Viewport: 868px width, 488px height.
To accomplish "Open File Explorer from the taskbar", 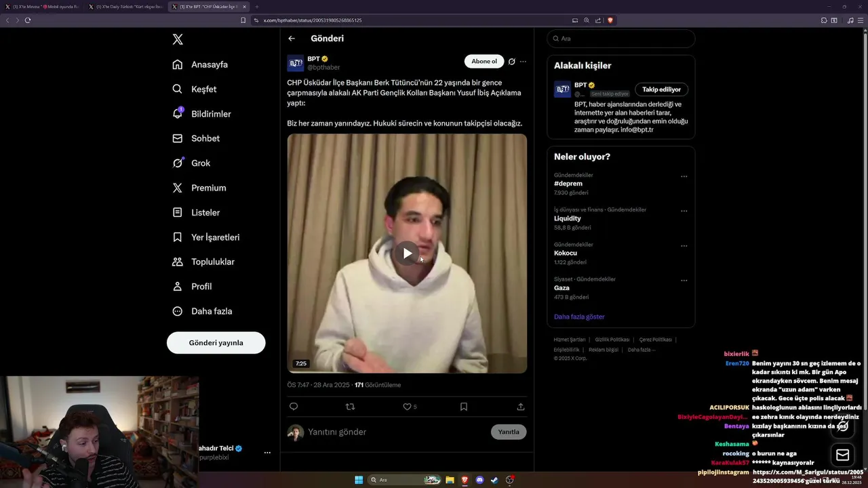I will coord(450,480).
